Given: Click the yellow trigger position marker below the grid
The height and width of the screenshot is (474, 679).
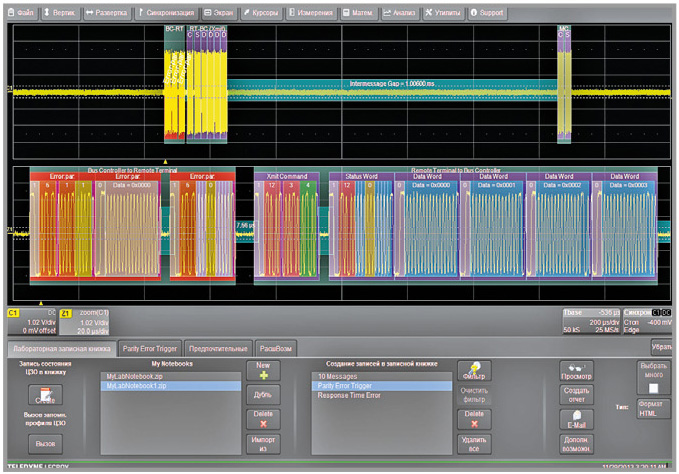Looking at the screenshot, I should [x=41, y=301].
